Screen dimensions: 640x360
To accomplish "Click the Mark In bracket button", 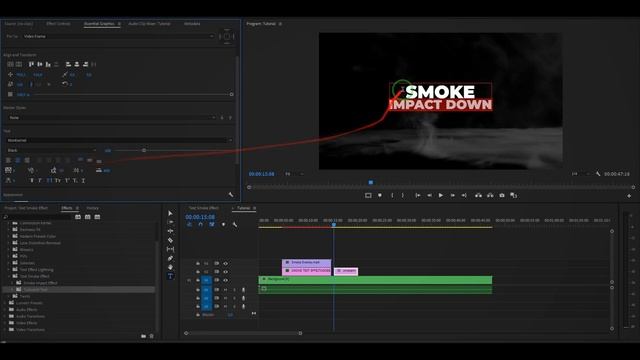I will tap(392, 196).
